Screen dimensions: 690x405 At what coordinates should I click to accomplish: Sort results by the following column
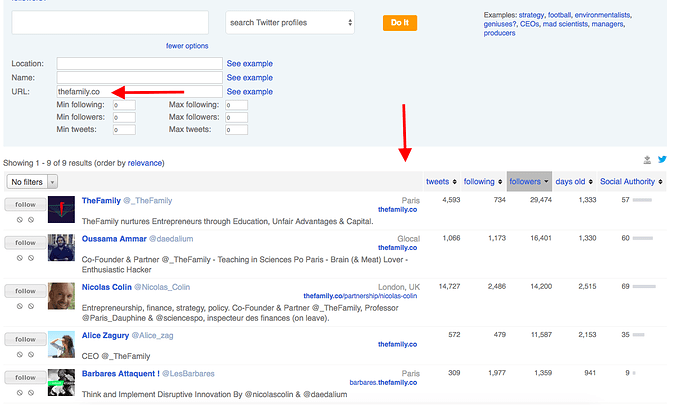click(x=483, y=181)
